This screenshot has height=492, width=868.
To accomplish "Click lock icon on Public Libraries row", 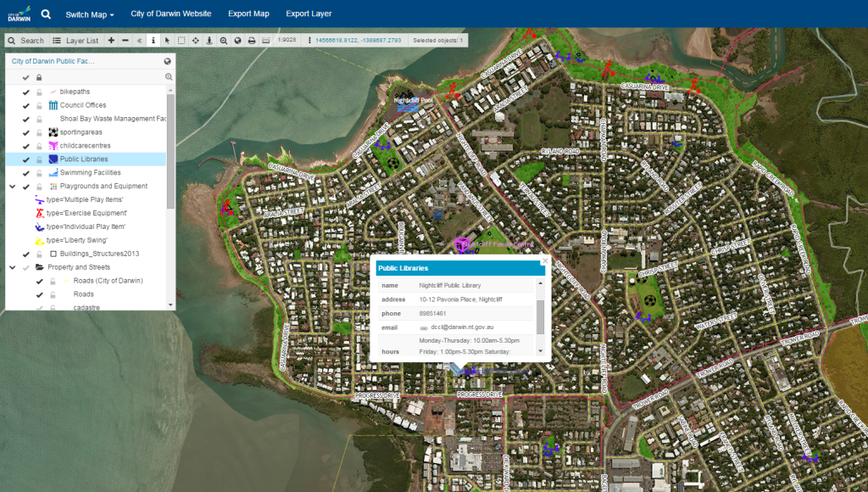I will click(x=39, y=159).
